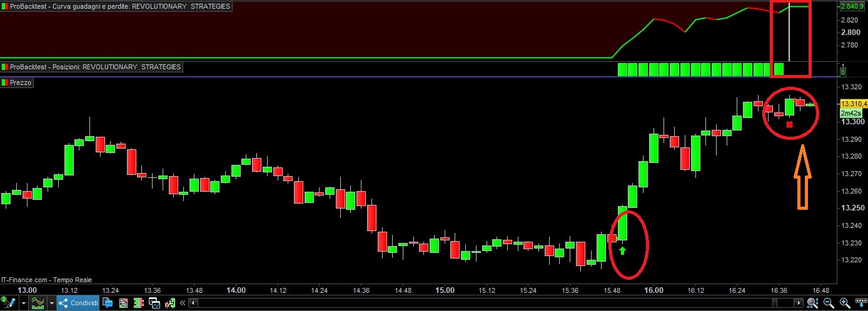Open the order list report icon
This screenshot has height=311, width=868.
pos(124,303)
